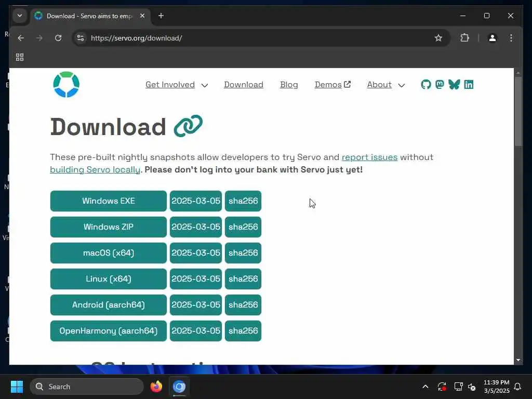The image size is (532, 399).
Task: View site information icon in address bar
Action: click(81, 38)
